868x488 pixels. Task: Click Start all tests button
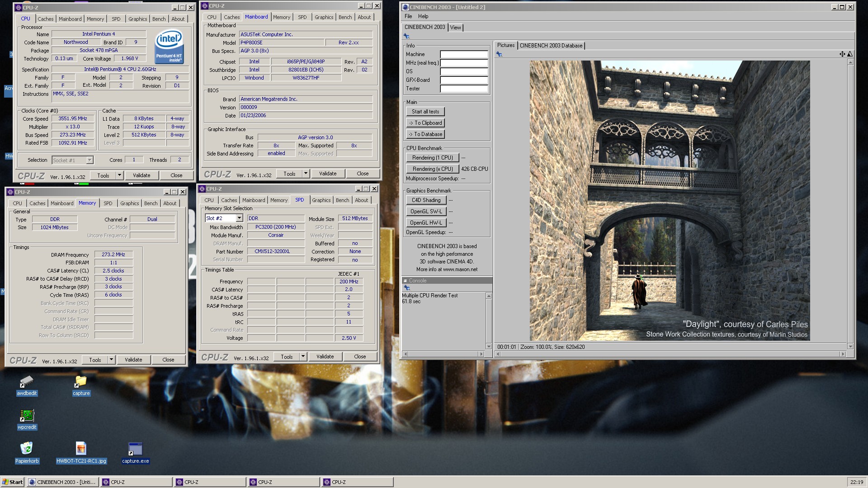[425, 112]
